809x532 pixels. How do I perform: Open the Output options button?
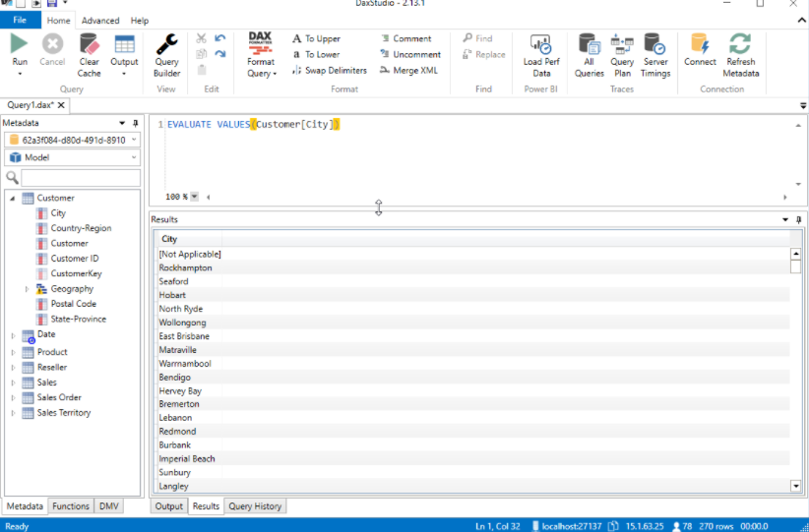pyautogui.click(x=124, y=56)
